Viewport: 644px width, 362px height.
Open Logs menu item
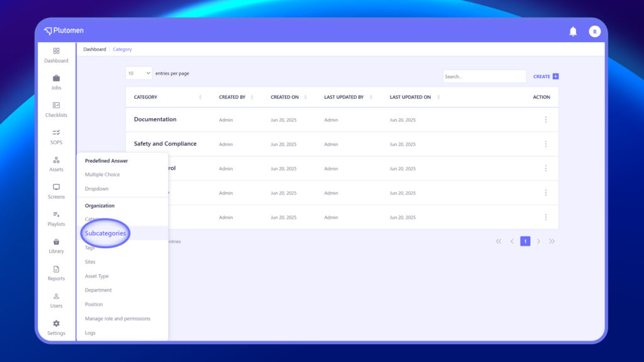coord(90,333)
